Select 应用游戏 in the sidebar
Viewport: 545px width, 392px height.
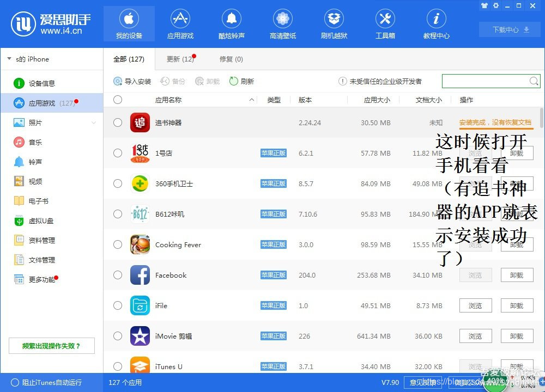[x=52, y=103]
